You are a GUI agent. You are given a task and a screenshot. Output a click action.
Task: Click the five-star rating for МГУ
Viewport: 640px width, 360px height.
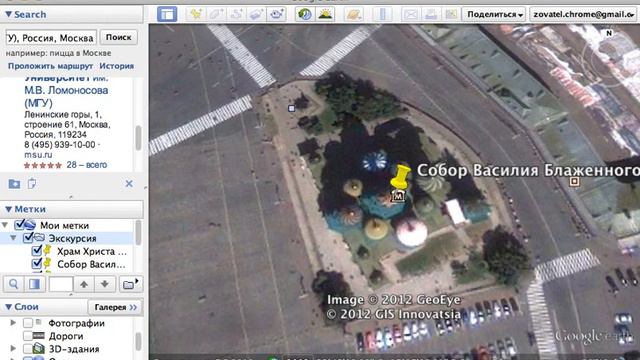[x=43, y=165]
